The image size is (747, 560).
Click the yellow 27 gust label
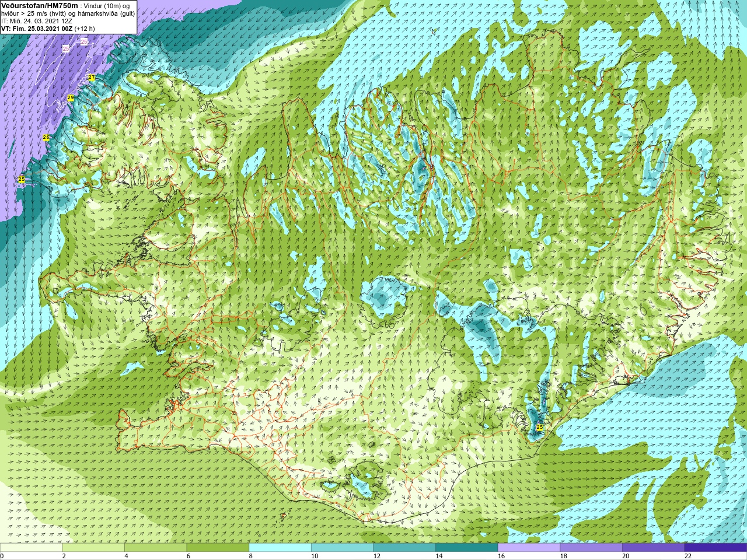coord(92,78)
